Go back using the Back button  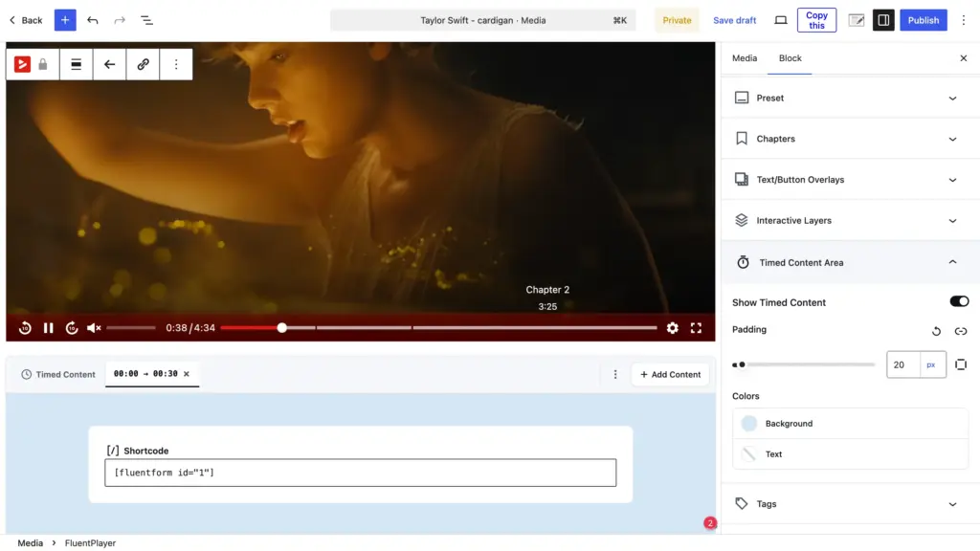26,20
